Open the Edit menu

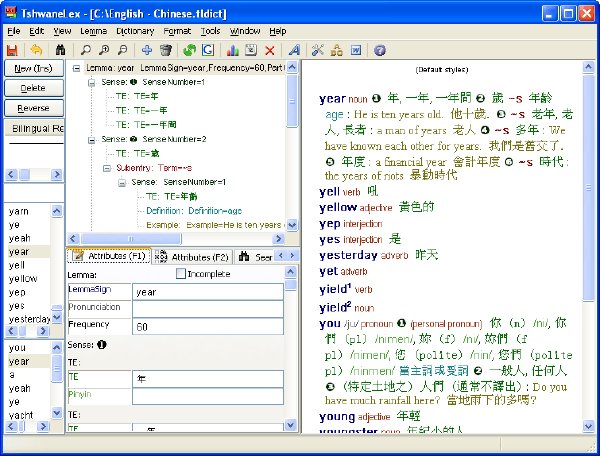coord(37,31)
